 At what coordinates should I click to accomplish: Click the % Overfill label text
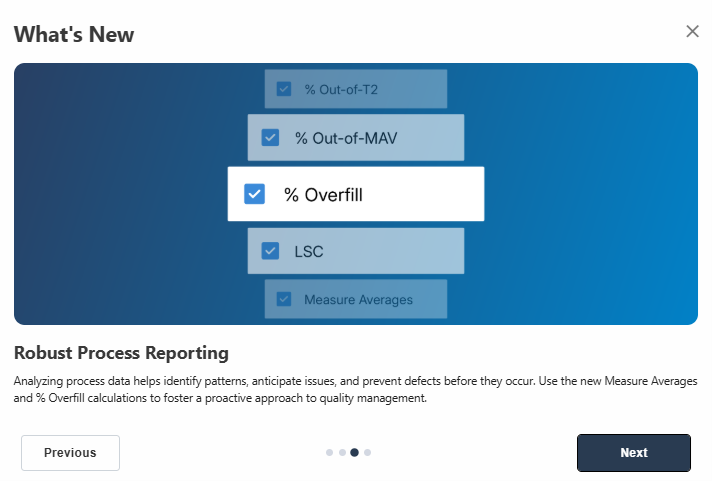pyautogui.click(x=323, y=195)
